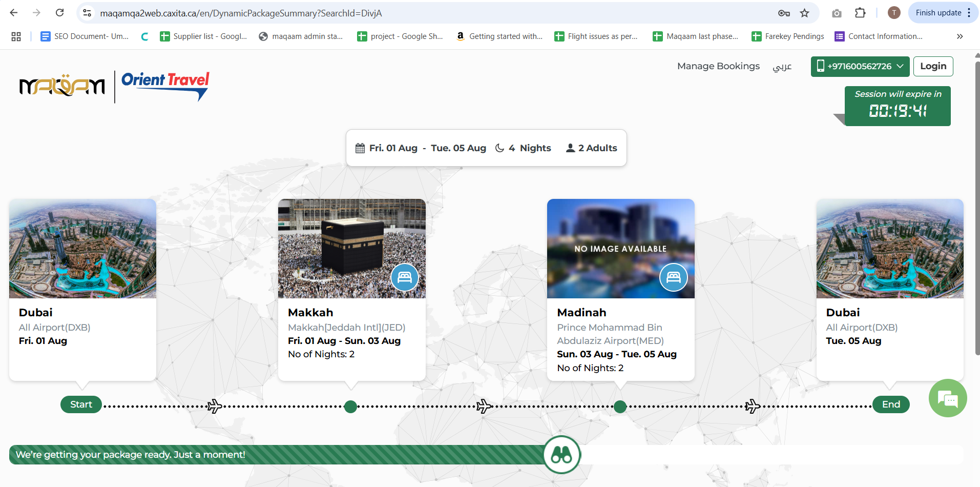This screenshot has width=980, height=487.
Task: Open the Farekey Pendings bookmark
Action: click(787, 36)
